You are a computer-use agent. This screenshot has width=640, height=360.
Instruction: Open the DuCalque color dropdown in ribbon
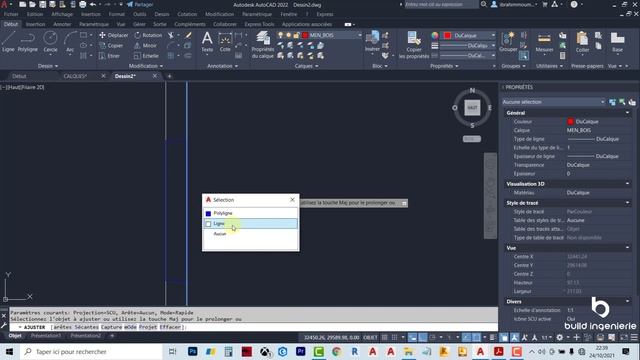point(493,35)
